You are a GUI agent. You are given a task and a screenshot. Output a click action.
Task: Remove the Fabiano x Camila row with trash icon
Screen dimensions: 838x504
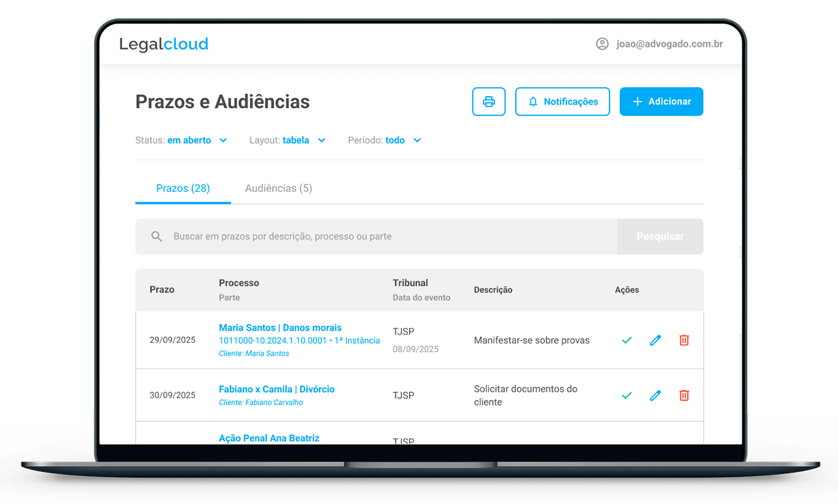coord(683,395)
